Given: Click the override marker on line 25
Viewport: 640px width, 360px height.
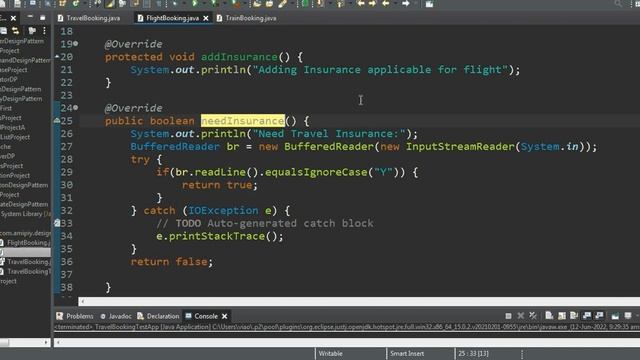Looking at the screenshot, I should (57, 120).
